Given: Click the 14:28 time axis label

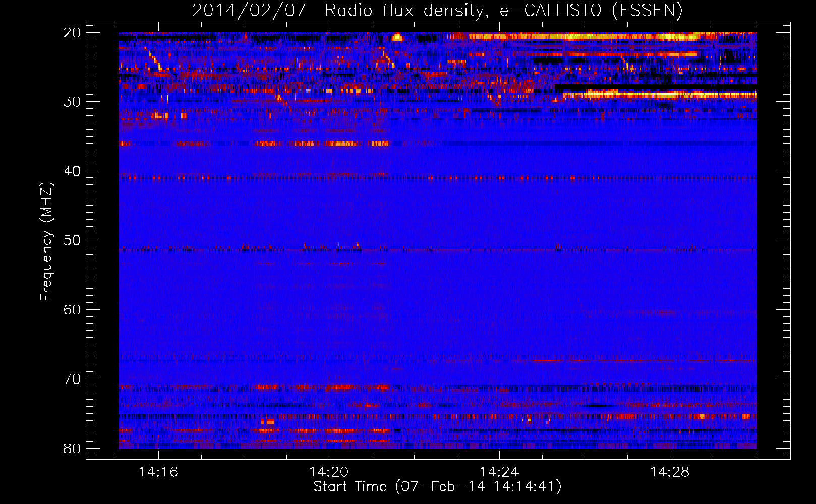Looking at the screenshot, I should [x=670, y=472].
